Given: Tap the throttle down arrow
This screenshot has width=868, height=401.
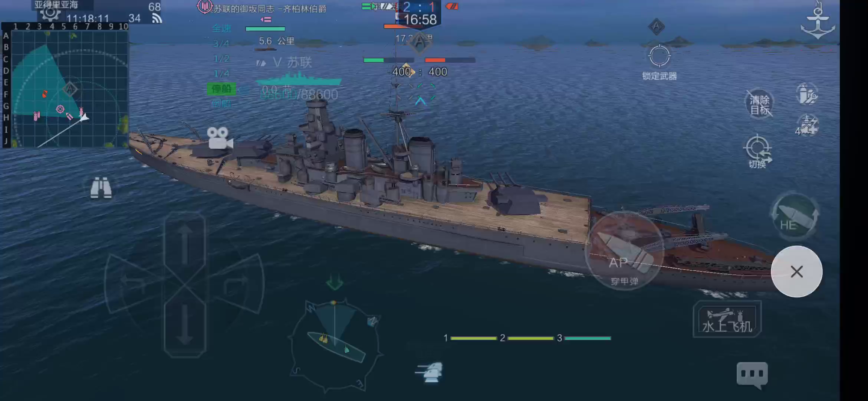Looking at the screenshot, I should pos(185,323).
